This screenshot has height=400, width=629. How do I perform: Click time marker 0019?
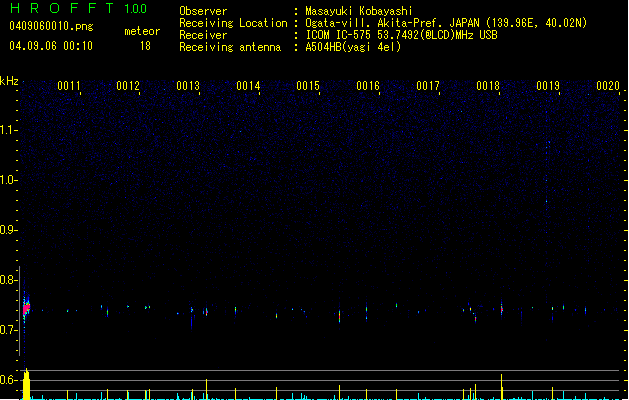coord(548,86)
